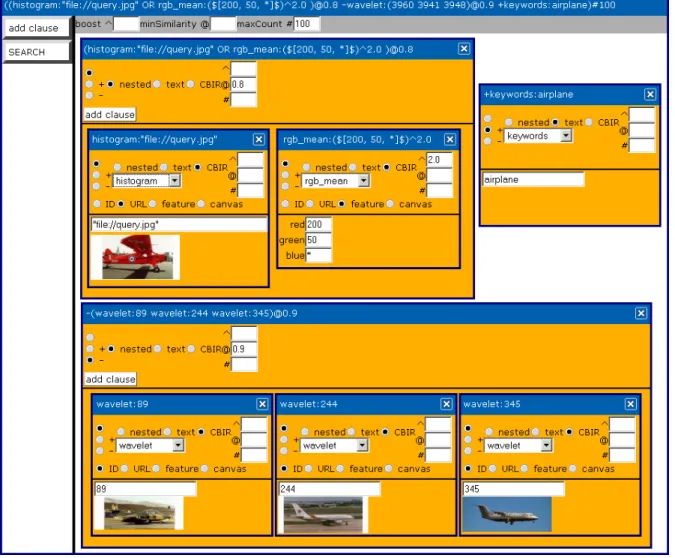Click the airplane keyword text field
The image size is (675, 558).
(x=533, y=180)
